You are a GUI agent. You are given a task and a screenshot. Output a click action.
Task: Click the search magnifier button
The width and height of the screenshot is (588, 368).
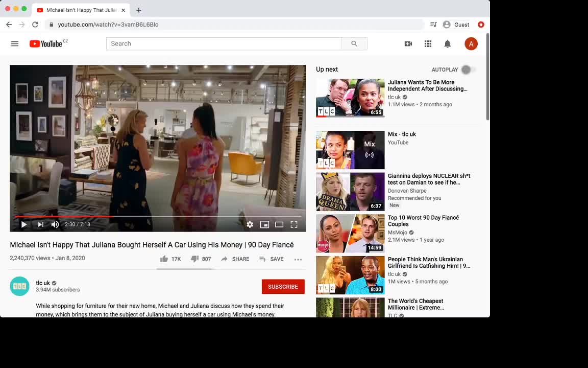(354, 43)
